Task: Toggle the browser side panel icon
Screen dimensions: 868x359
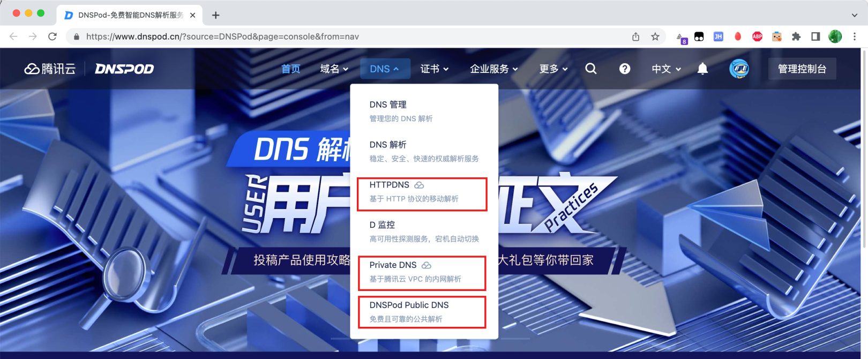Action: (815, 36)
